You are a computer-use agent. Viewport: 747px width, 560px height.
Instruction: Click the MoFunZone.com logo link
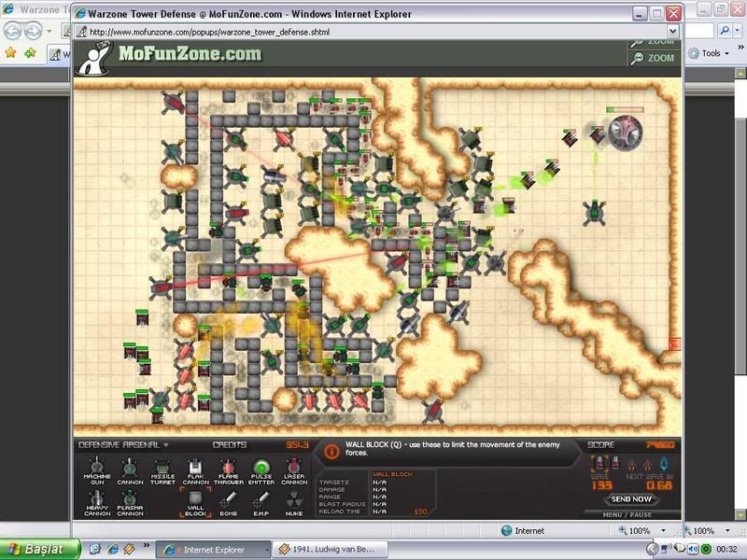pyautogui.click(x=190, y=53)
